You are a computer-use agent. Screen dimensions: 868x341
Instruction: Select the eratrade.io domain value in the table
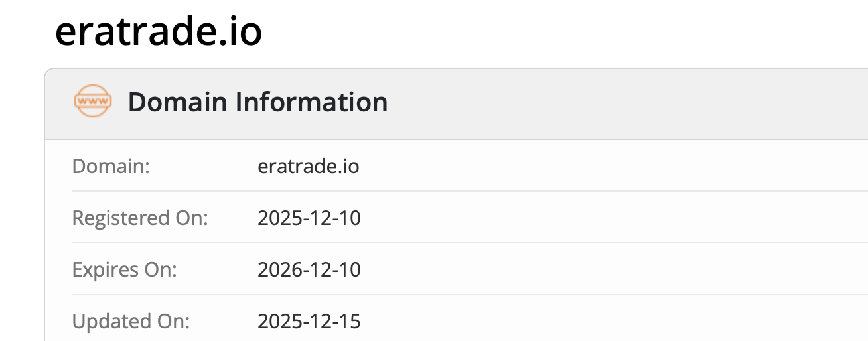coord(308,166)
